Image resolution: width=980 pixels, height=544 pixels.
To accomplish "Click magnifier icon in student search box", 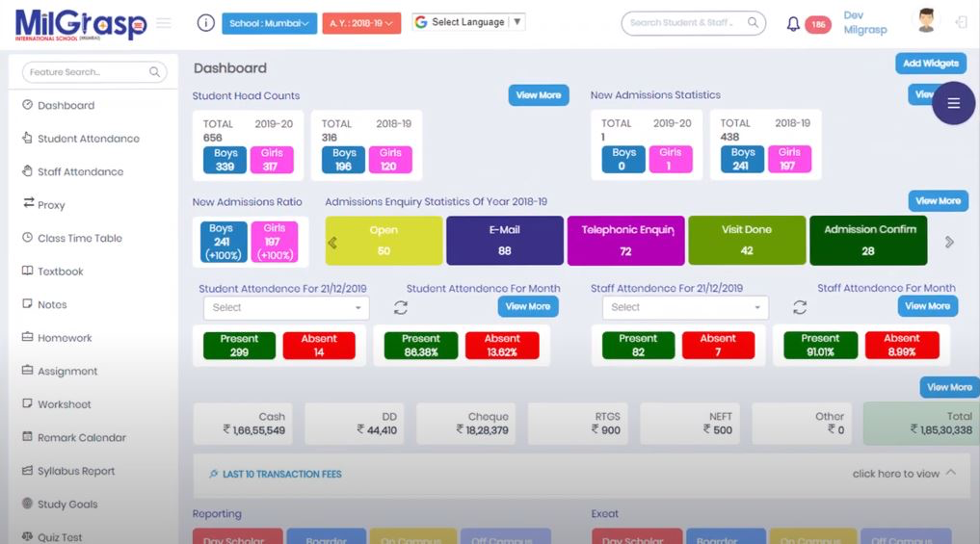I will click(754, 22).
